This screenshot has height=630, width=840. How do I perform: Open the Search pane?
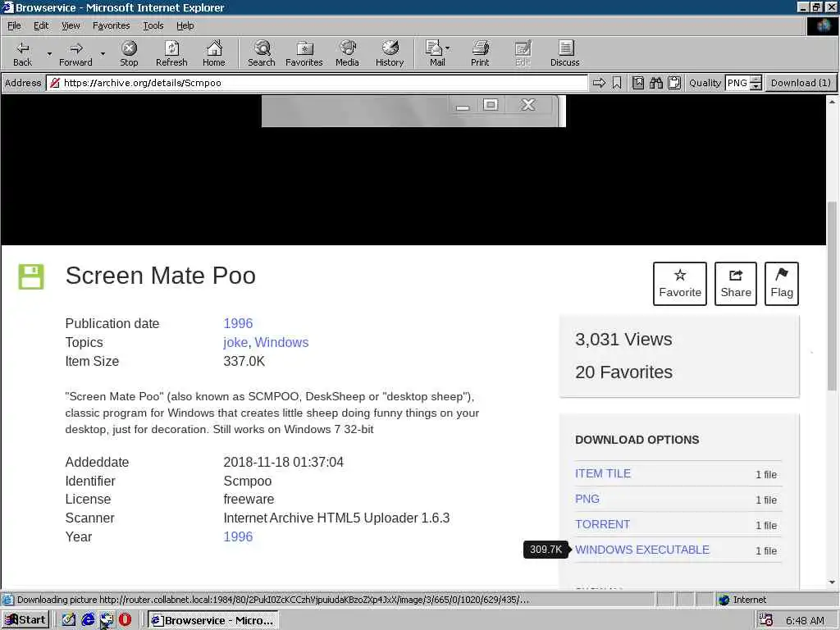click(262, 53)
